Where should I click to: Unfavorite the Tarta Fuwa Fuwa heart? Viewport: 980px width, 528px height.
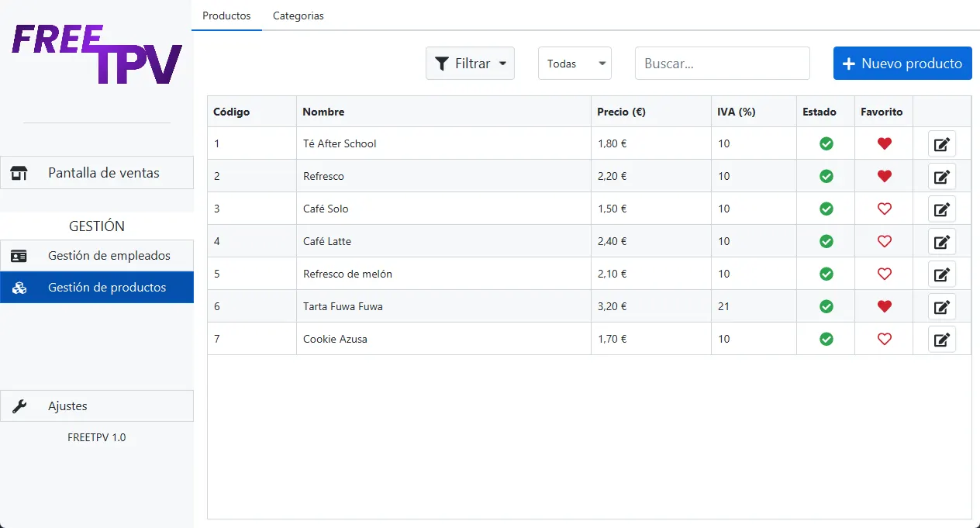click(884, 306)
